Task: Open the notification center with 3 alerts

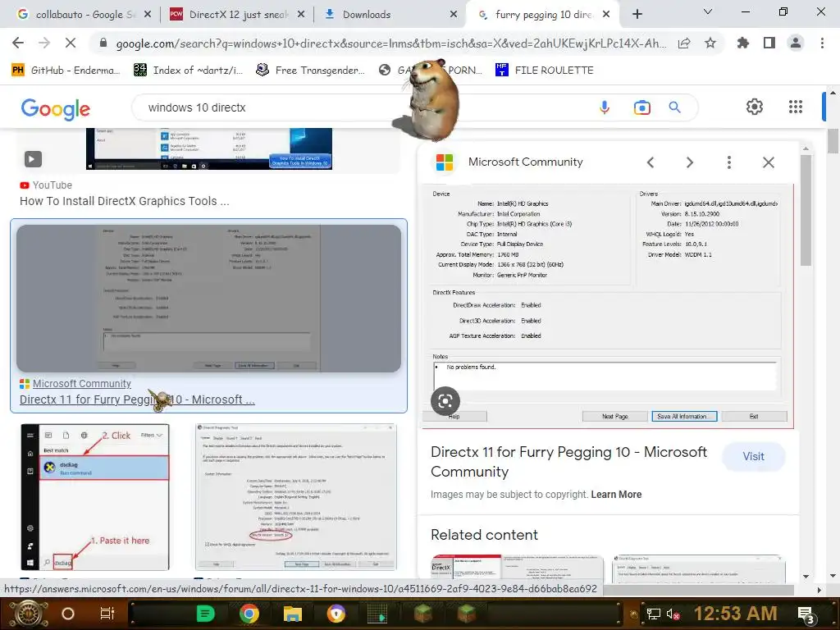Action: (806, 615)
